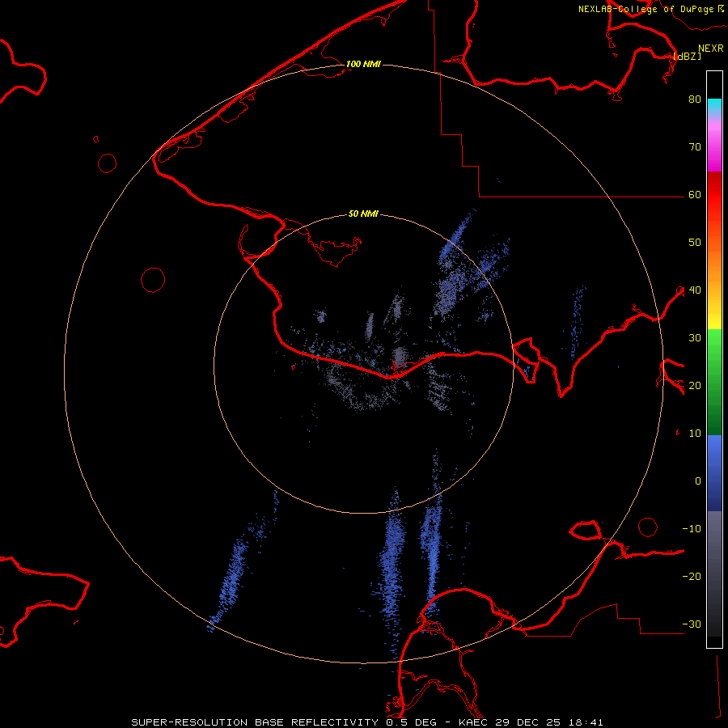Click the 50 dBZ scale value
Viewport: 728px width, 728px height.
point(695,243)
